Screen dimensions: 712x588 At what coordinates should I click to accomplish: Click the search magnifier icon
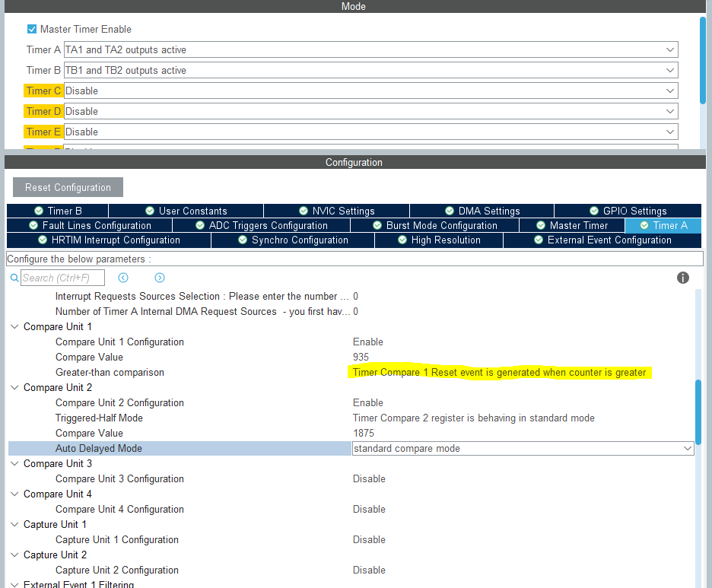tap(14, 278)
